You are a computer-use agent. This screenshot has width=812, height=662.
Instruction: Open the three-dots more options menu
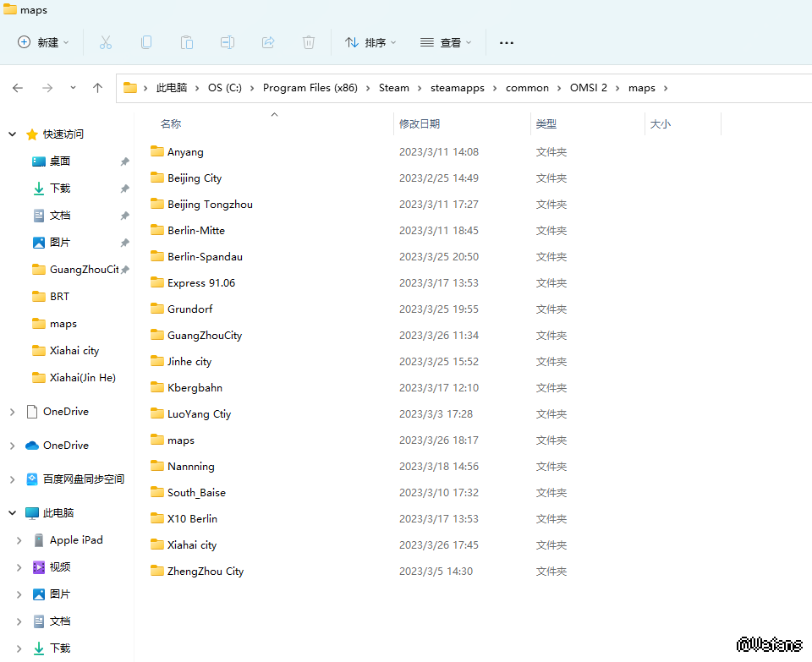pyautogui.click(x=507, y=42)
